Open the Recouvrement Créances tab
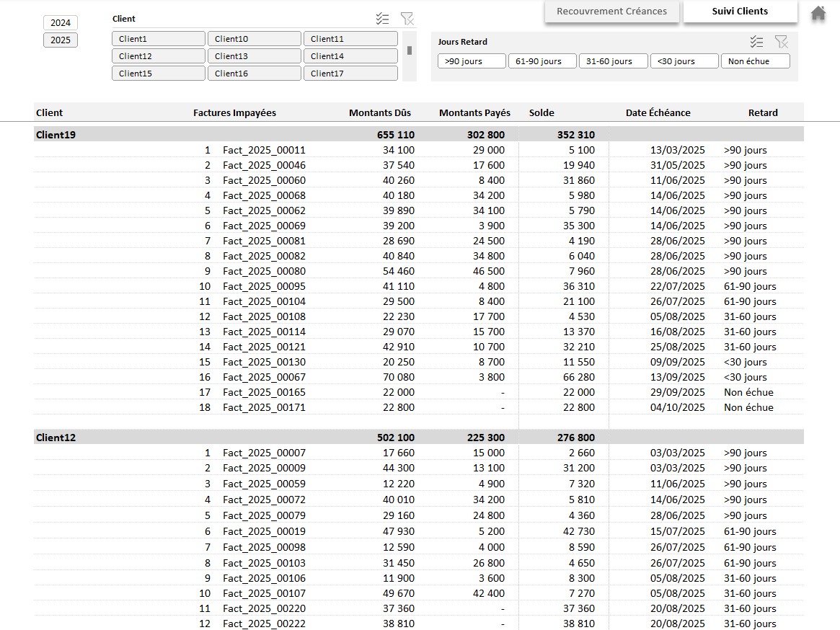The width and height of the screenshot is (840, 630). pos(611,12)
